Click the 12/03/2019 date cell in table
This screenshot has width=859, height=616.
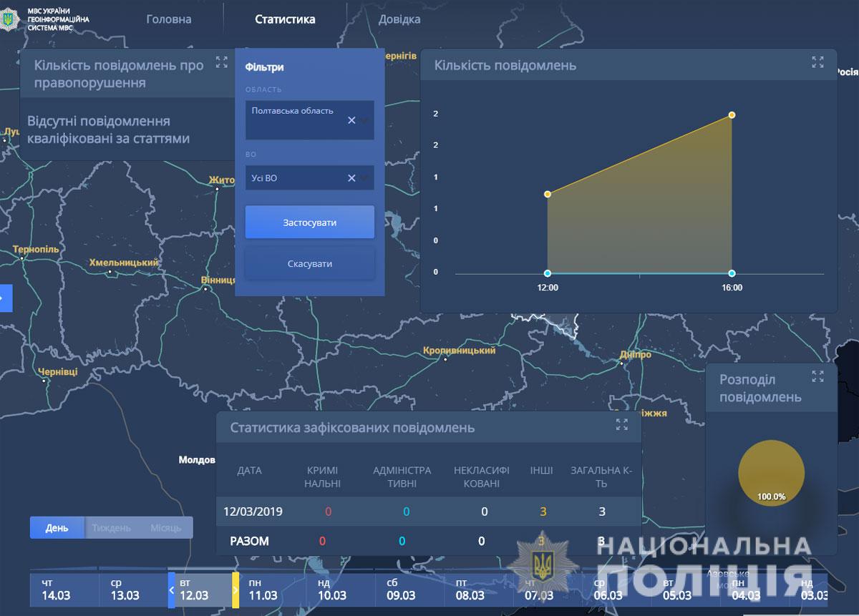coord(253,512)
